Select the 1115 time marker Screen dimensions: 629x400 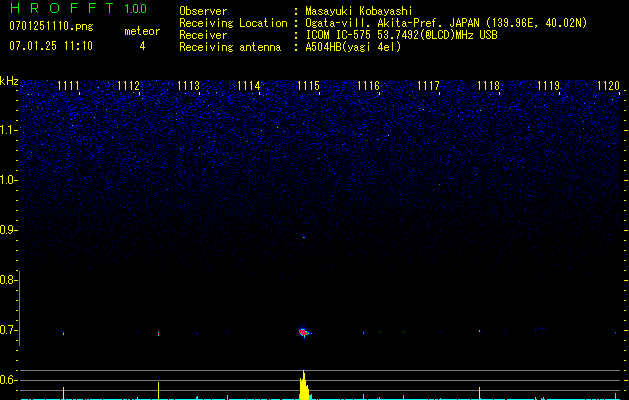(x=309, y=87)
